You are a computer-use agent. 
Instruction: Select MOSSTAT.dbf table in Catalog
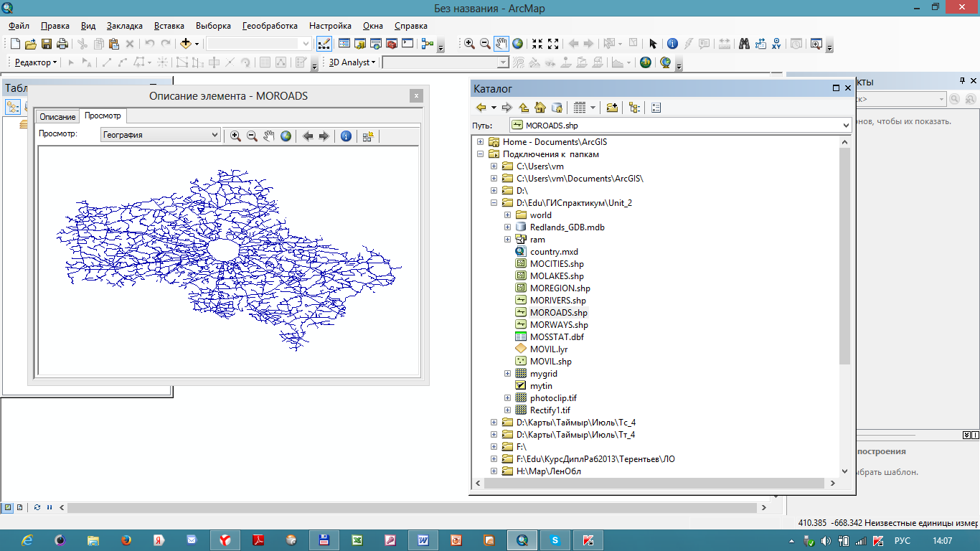(x=557, y=337)
